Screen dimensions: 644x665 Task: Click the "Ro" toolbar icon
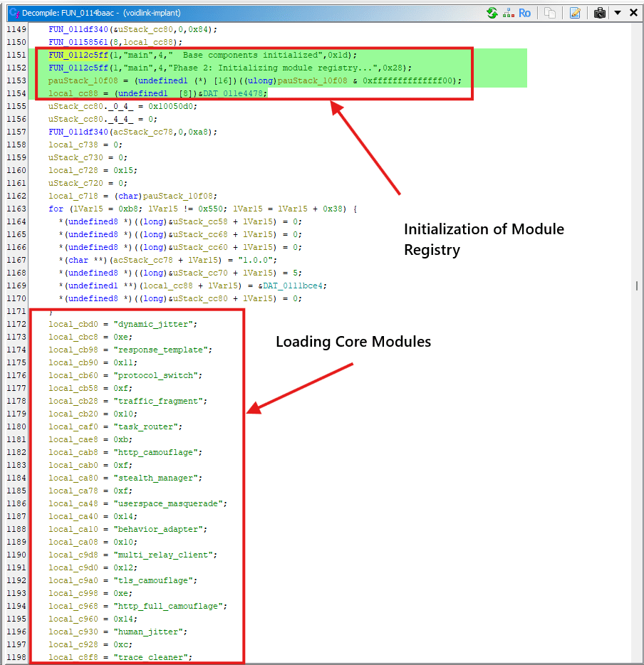(x=524, y=13)
